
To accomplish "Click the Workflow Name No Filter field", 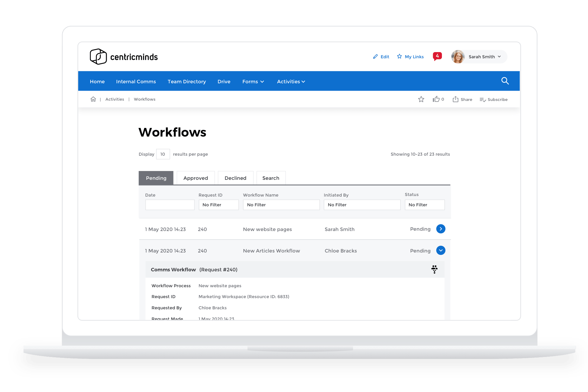I will [x=281, y=205].
